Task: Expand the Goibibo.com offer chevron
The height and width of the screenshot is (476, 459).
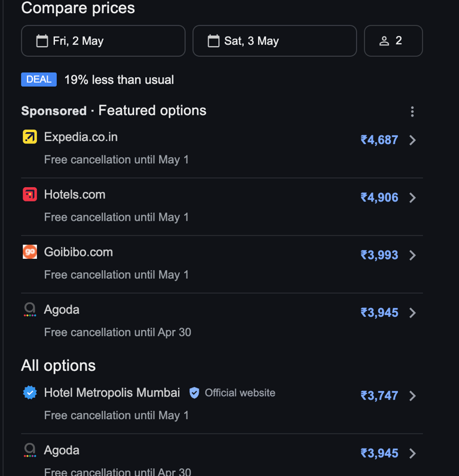Action: click(412, 255)
